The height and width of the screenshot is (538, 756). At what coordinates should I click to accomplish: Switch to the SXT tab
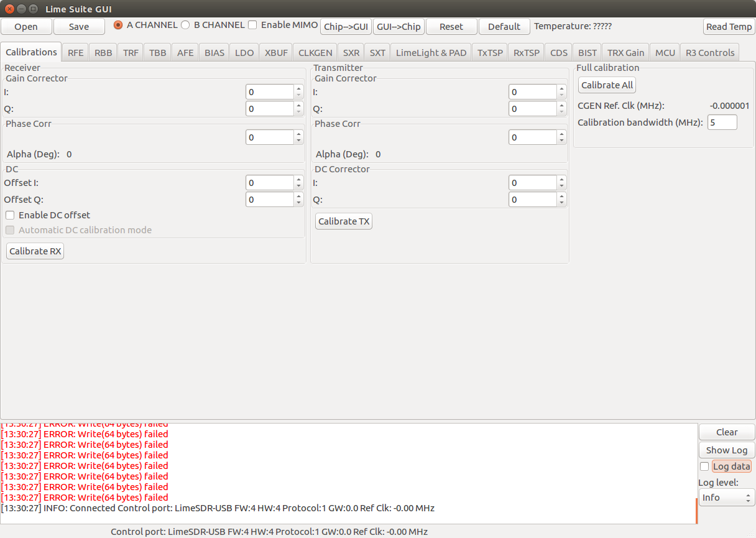(x=377, y=53)
